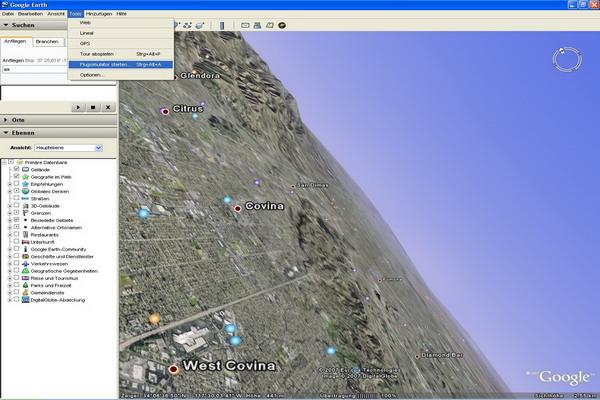600x400 pixels.
Task: Uncheck the Geografie im Web checkbox
Action: pyautogui.click(x=16, y=176)
